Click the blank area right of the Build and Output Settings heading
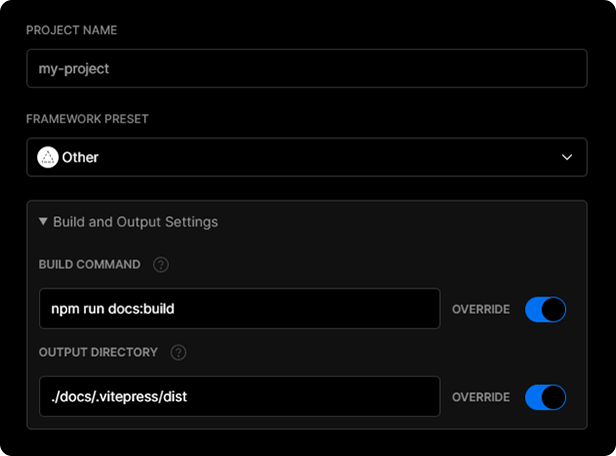This screenshot has width=616, height=456. click(400, 221)
